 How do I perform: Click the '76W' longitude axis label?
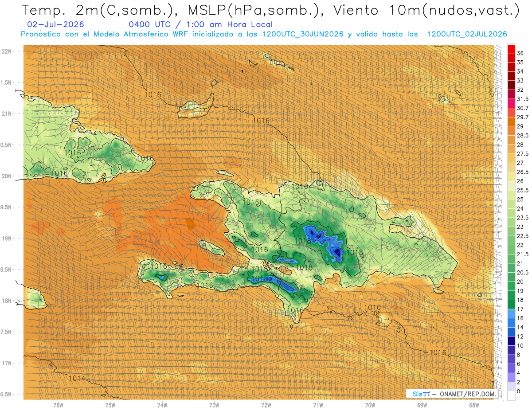tap(58, 405)
